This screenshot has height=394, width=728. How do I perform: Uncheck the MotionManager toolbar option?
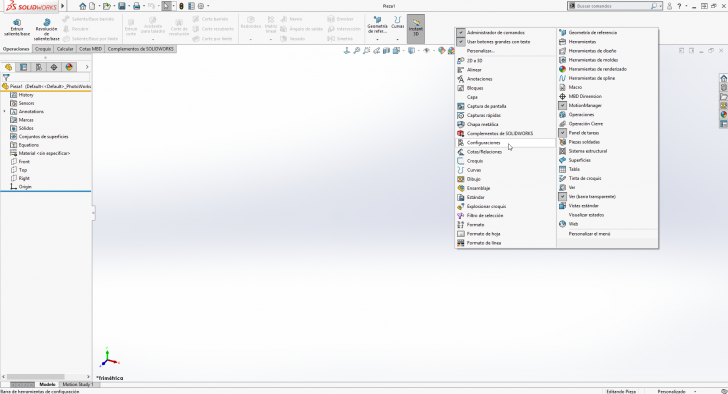[x=607, y=105]
